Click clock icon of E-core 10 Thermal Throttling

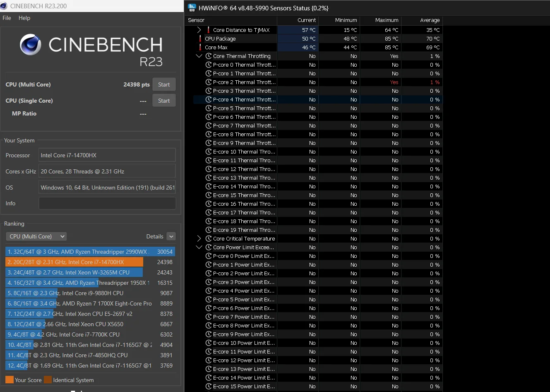[x=209, y=152]
